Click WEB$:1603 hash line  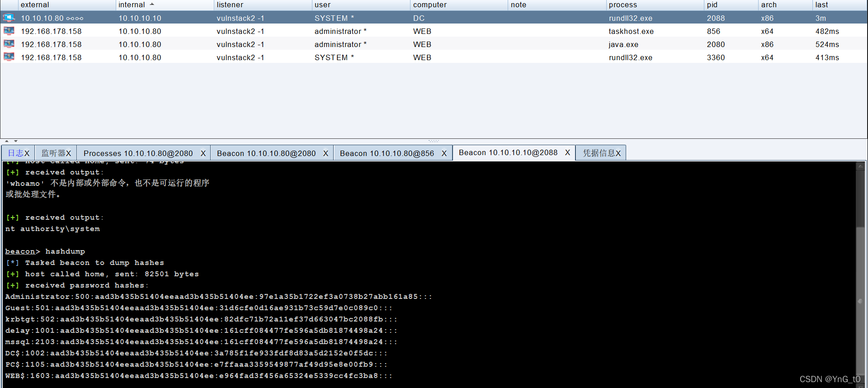199,376
